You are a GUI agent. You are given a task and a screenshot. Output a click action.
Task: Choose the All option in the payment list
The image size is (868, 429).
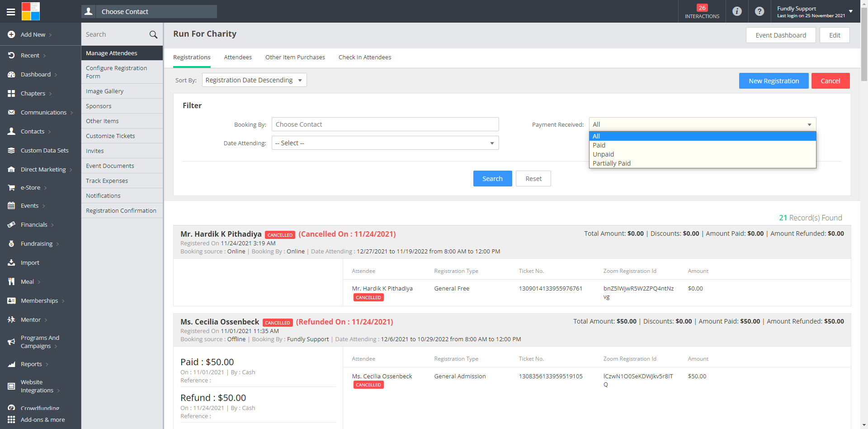[703, 136]
